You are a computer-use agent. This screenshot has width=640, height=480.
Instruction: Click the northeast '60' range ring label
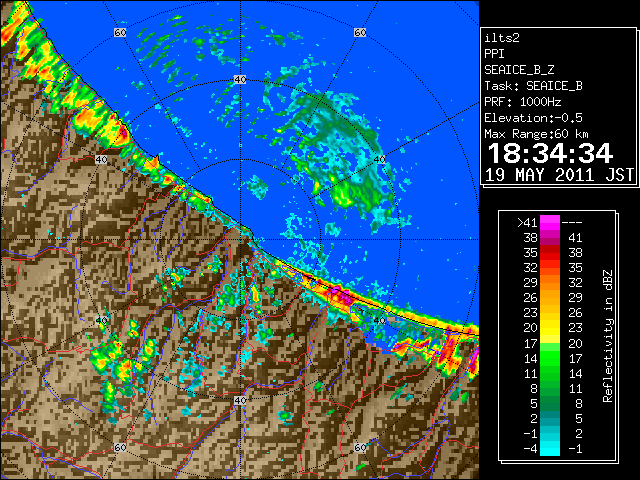(360, 32)
